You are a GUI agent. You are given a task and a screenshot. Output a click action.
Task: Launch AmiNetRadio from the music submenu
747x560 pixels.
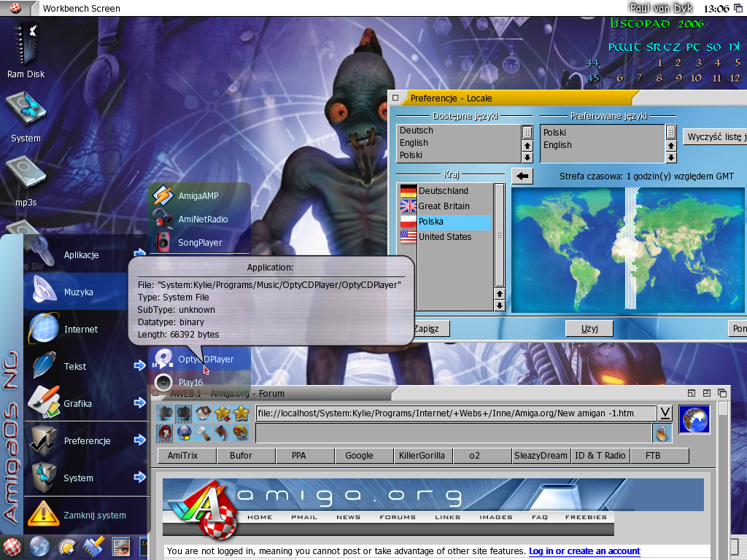click(199, 219)
